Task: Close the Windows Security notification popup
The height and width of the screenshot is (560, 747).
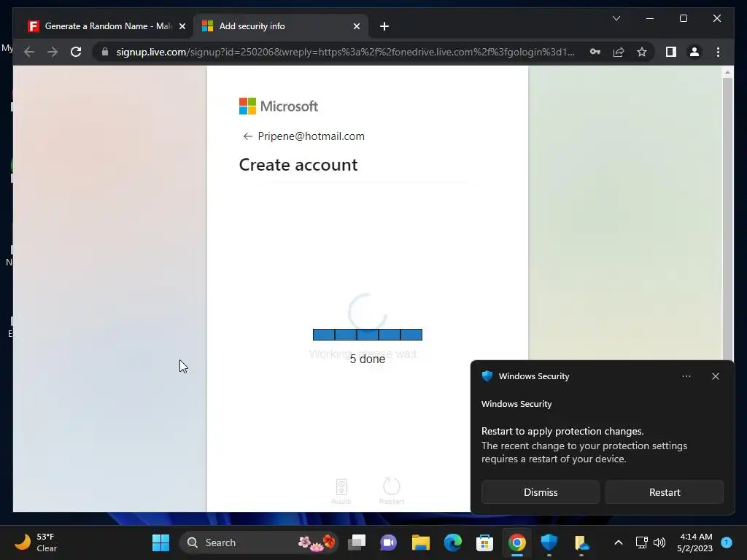Action: click(715, 376)
